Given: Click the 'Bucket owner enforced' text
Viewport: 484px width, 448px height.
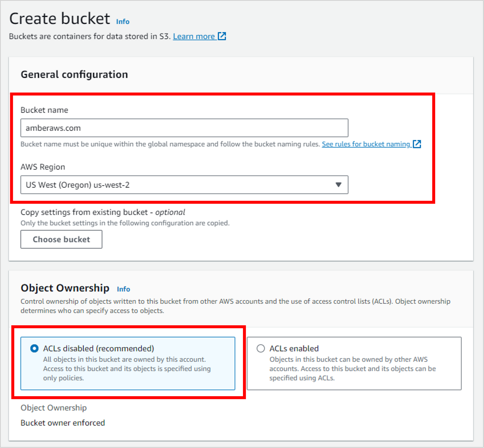Looking at the screenshot, I should [x=63, y=423].
